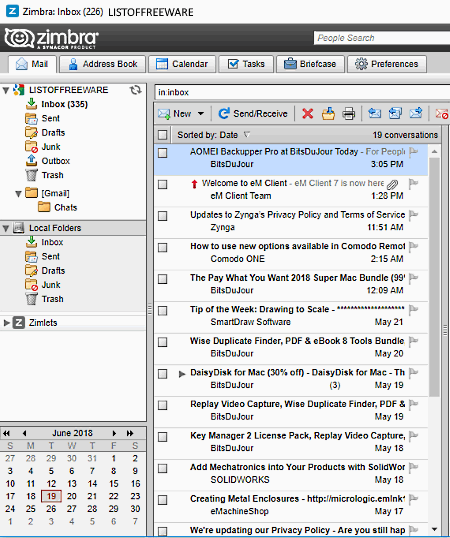The image size is (450, 538).
Task: Check the AOMEI Backupper Pro message checkbox
Action: point(163,153)
